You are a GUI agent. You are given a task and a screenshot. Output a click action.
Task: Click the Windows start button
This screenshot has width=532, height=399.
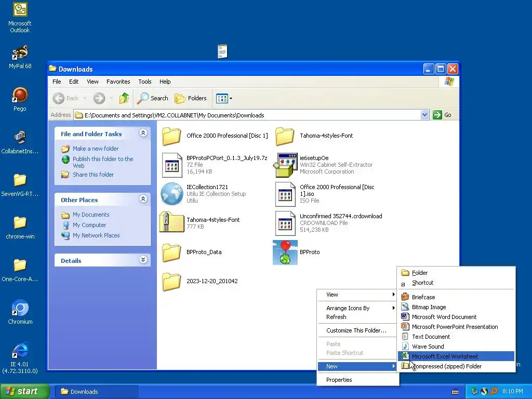[x=24, y=392]
